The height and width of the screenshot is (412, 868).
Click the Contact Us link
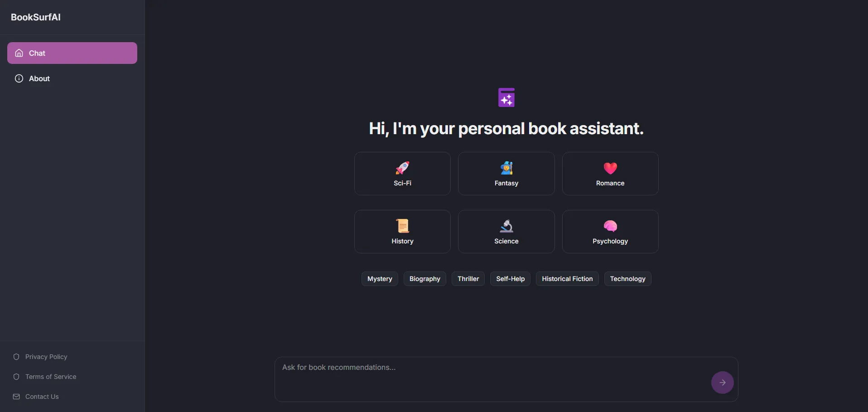[x=42, y=397]
